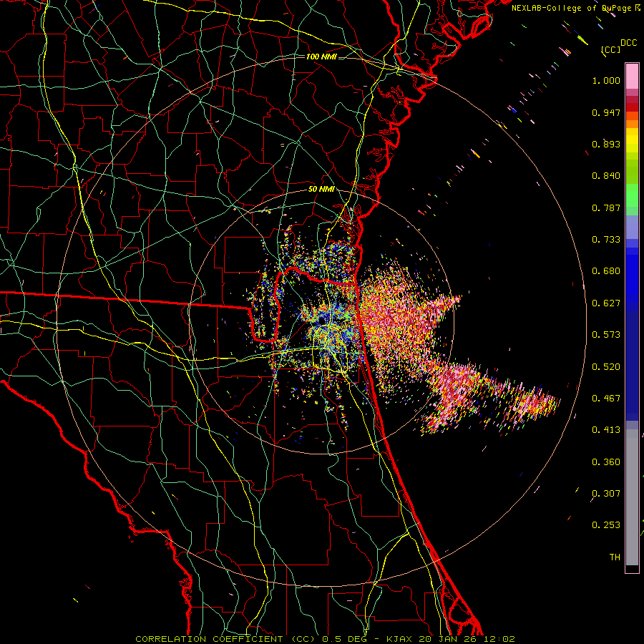This screenshot has height=644, width=644.
Task: Click the 0.360 legend value
Action: pos(606,462)
